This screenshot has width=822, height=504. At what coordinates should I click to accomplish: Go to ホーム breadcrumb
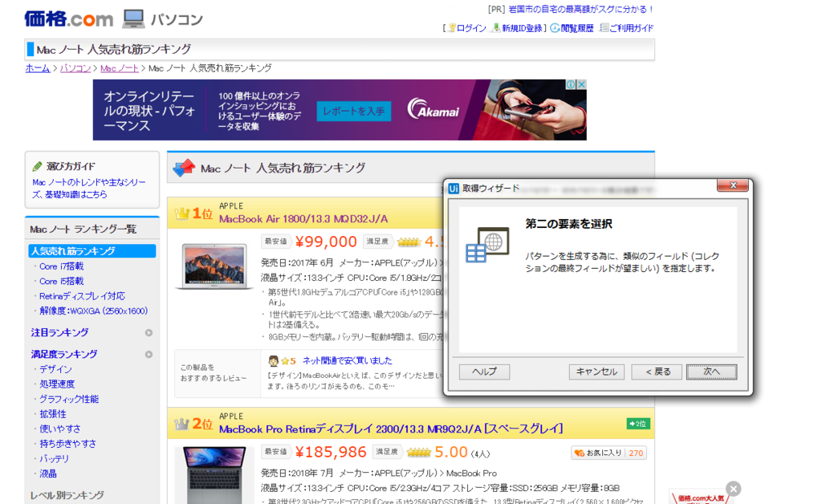pos(38,68)
